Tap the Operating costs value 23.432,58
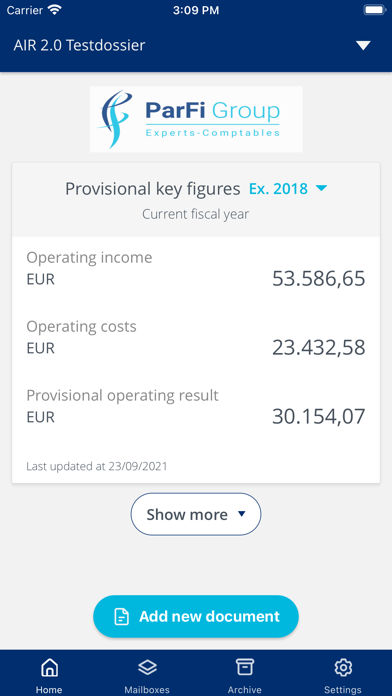Viewport: 392px width, 696px height. click(319, 348)
